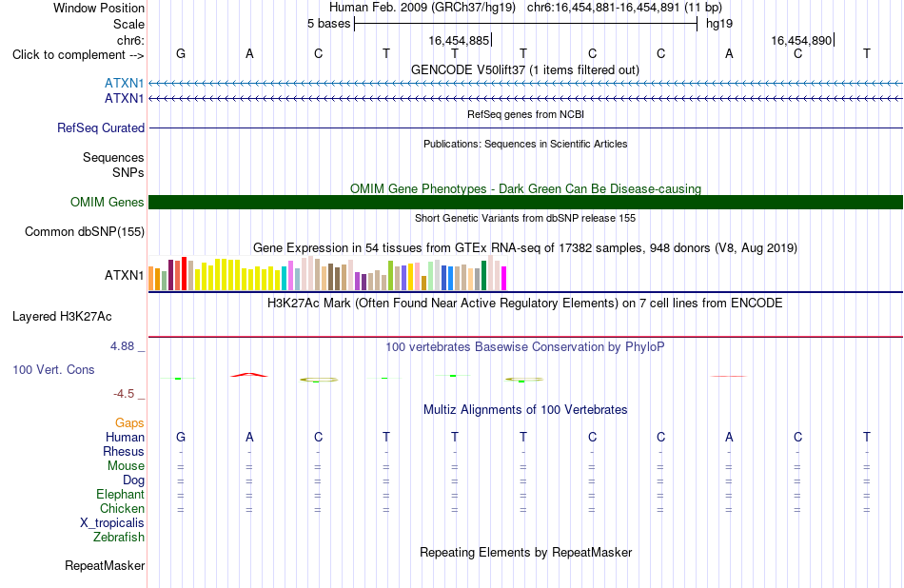Image resolution: width=904 pixels, height=588 pixels.
Task: Click the Gaps label
Action: (x=129, y=423)
